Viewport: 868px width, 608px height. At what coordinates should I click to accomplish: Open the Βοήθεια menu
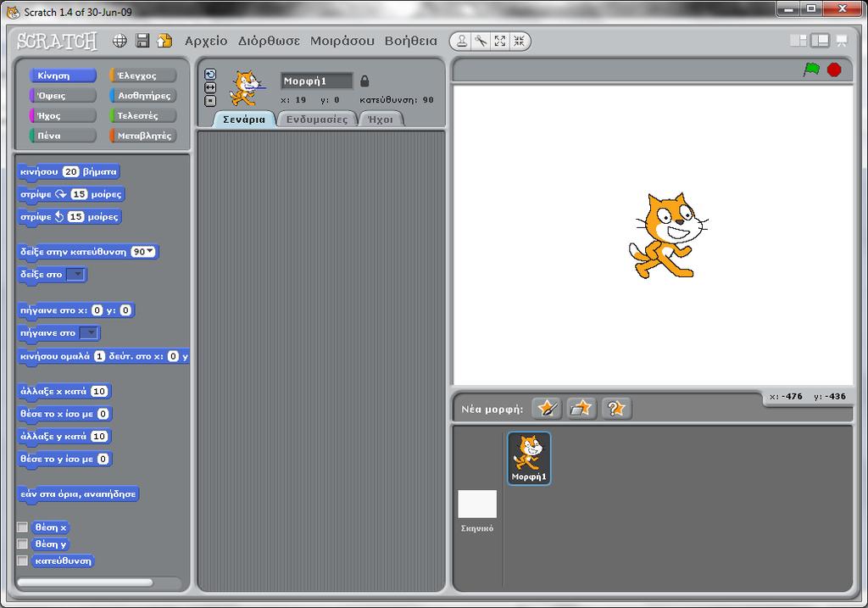coord(411,41)
